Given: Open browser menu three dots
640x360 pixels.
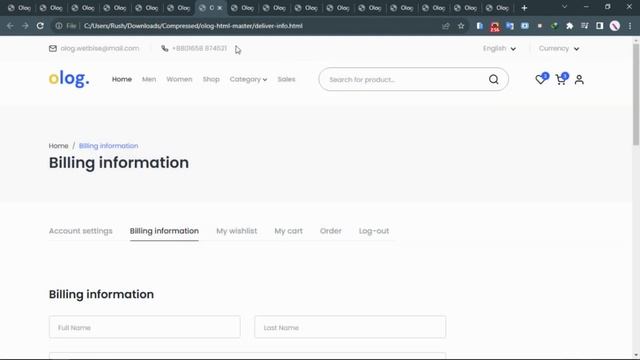Looking at the screenshot, I should pos(630,26).
